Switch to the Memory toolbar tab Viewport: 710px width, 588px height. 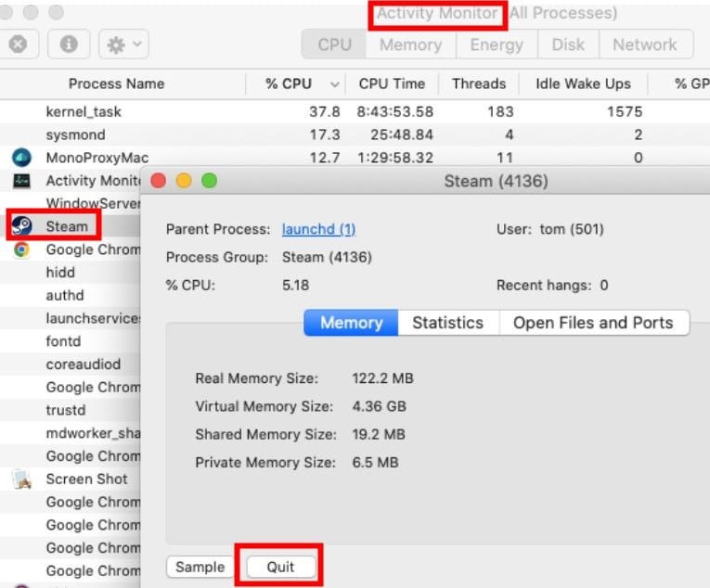[x=411, y=45]
